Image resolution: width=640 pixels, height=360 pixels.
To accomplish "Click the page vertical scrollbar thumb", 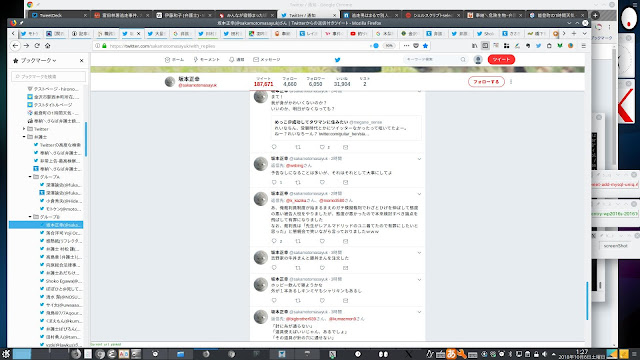I will click(587, 300).
